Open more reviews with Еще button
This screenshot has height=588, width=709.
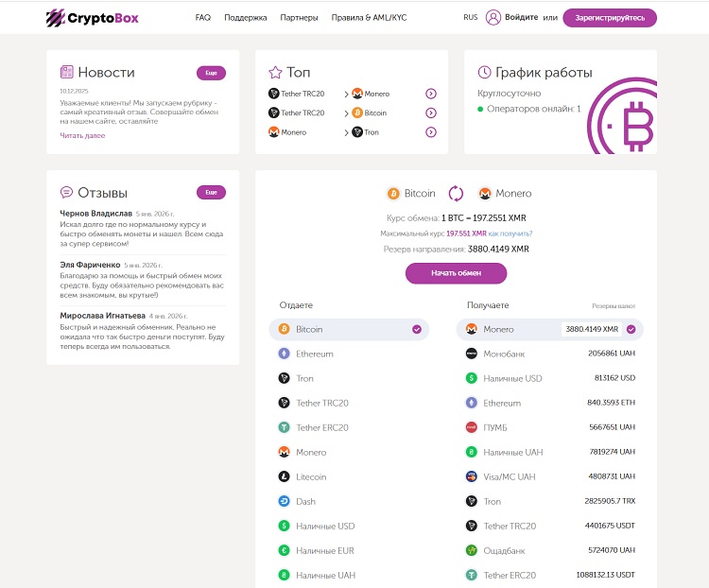211,192
